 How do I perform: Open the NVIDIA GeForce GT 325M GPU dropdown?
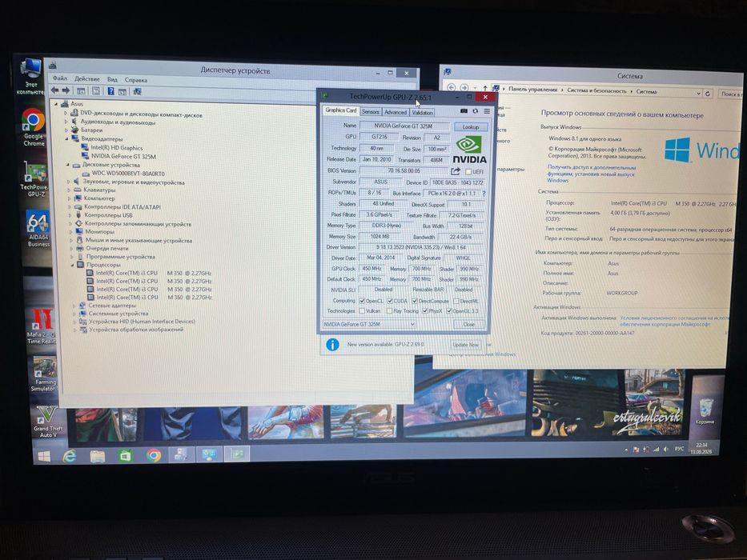(369, 324)
